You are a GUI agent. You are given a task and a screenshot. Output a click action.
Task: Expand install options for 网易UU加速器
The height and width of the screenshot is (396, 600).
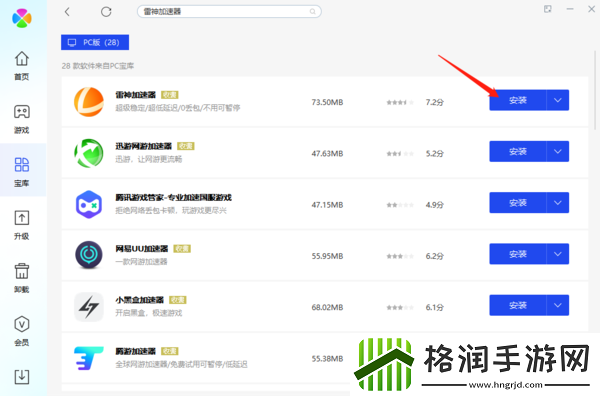558,254
